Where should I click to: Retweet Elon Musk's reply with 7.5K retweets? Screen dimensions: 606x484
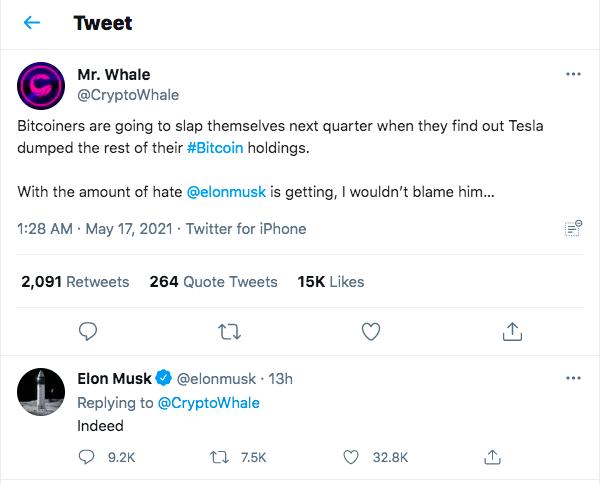coord(220,458)
